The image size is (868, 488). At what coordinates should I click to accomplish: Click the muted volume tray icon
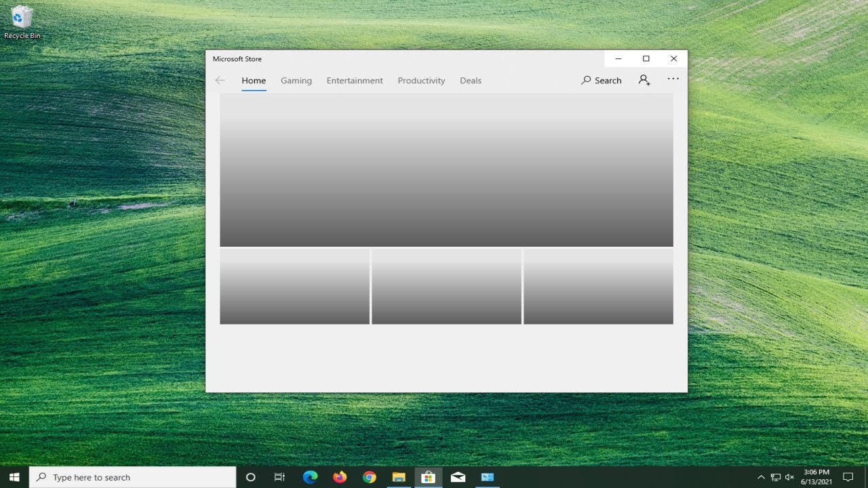tap(789, 477)
